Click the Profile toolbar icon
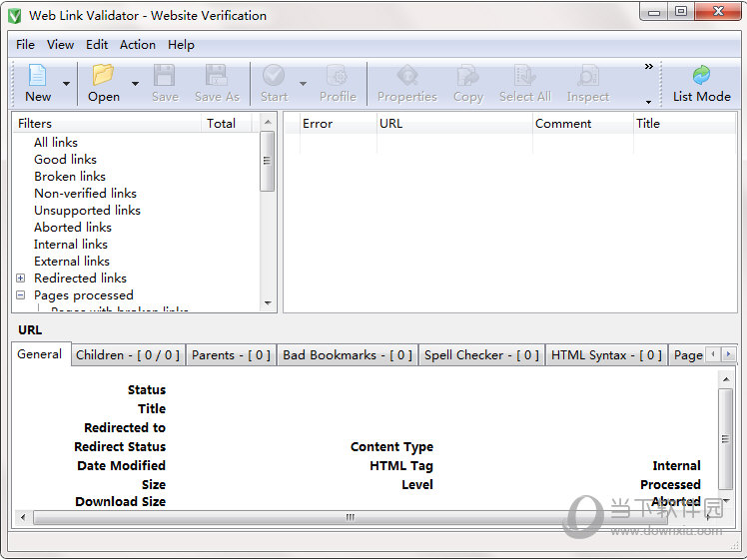The width and height of the screenshot is (747, 560). click(x=338, y=75)
